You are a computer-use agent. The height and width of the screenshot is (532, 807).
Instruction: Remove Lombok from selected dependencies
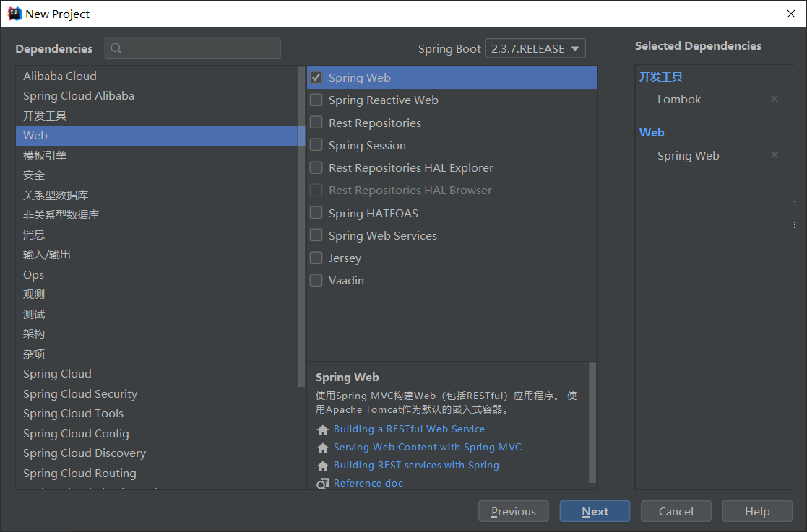pyautogui.click(x=774, y=100)
